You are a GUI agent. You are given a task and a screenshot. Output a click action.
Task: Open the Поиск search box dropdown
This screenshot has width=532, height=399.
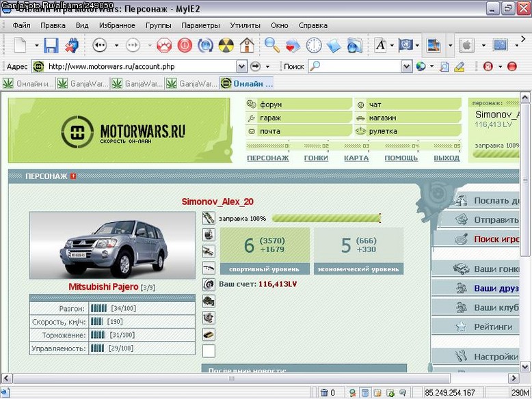406,66
